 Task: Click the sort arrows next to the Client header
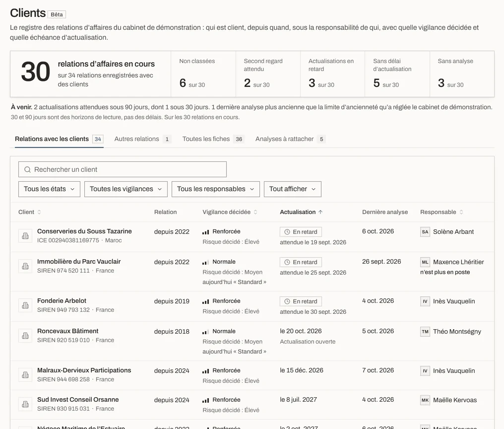(39, 212)
